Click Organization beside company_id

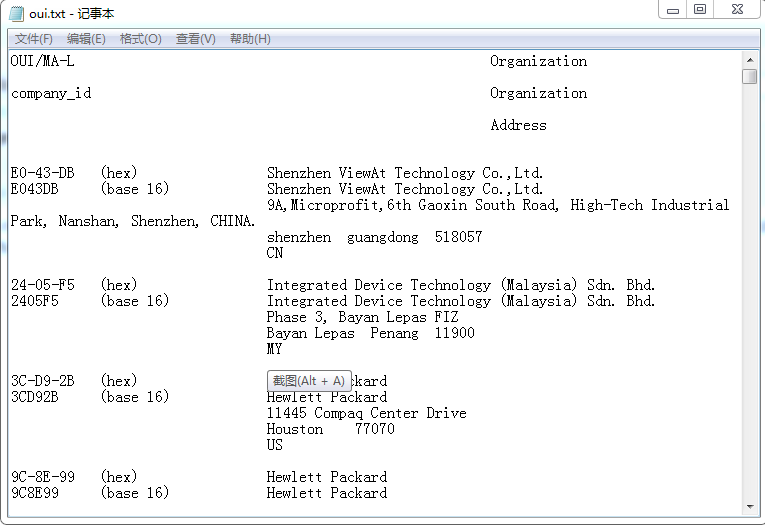539,93
